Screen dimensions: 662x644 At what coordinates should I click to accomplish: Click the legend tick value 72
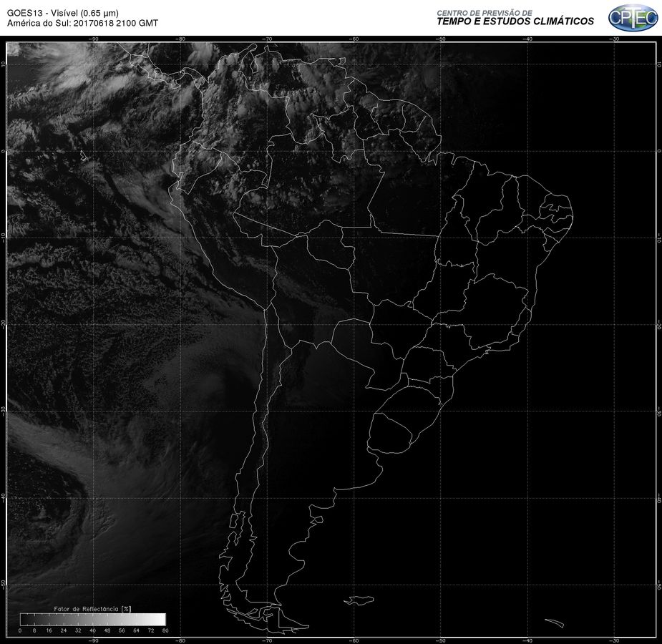[x=151, y=630]
